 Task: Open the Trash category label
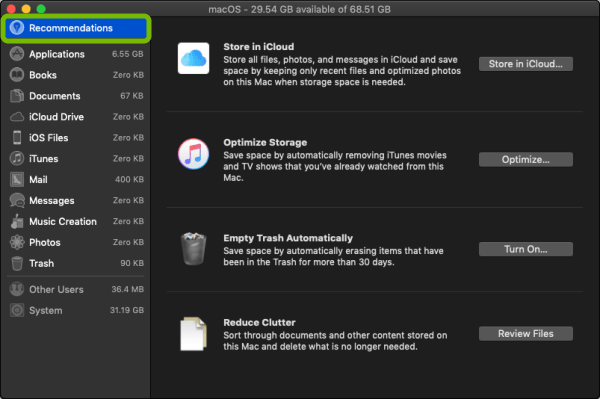pos(41,263)
